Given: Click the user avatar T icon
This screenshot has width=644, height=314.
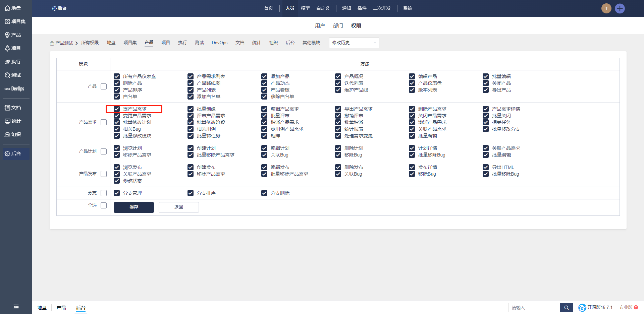Looking at the screenshot, I should [606, 8].
